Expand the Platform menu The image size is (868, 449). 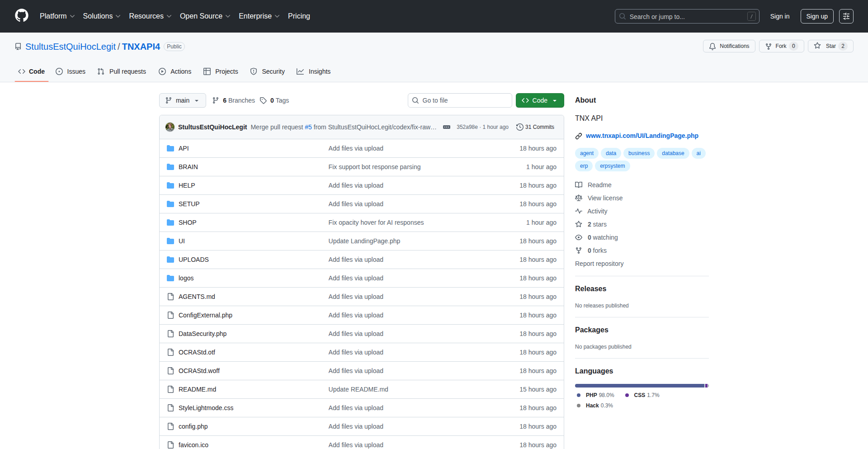point(57,16)
